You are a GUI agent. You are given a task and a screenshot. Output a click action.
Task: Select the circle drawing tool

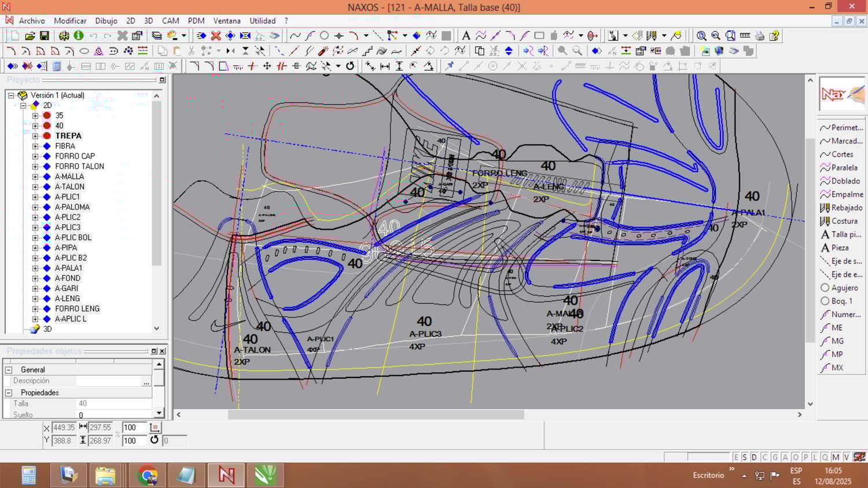(x=325, y=36)
